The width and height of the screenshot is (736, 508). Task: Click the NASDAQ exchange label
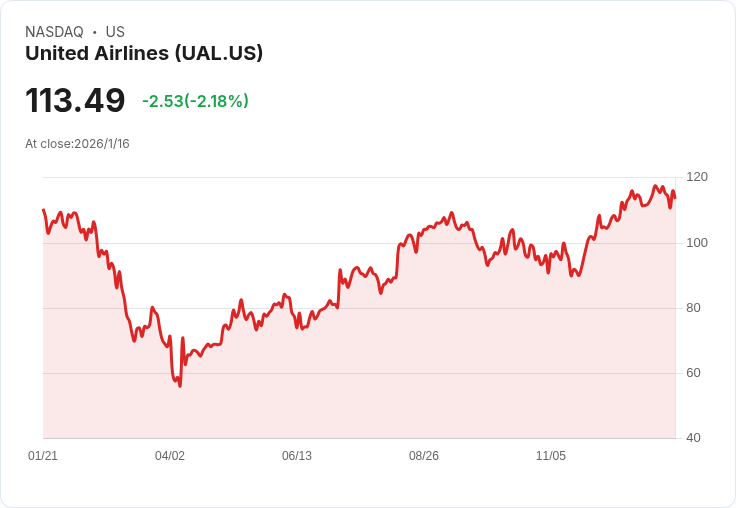[54, 32]
